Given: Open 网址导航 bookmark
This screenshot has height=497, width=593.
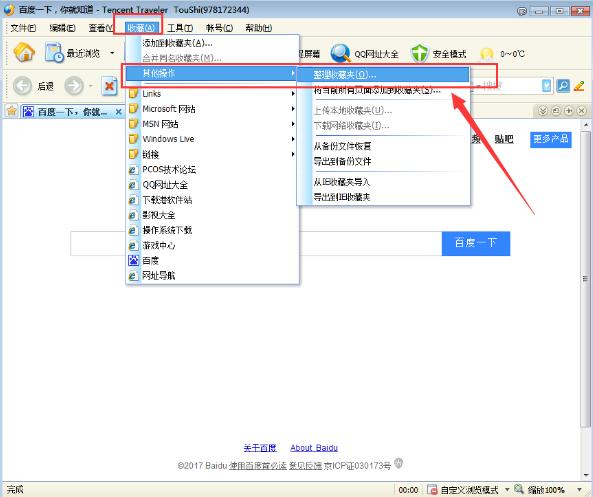Looking at the screenshot, I should [x=212, y=276].
